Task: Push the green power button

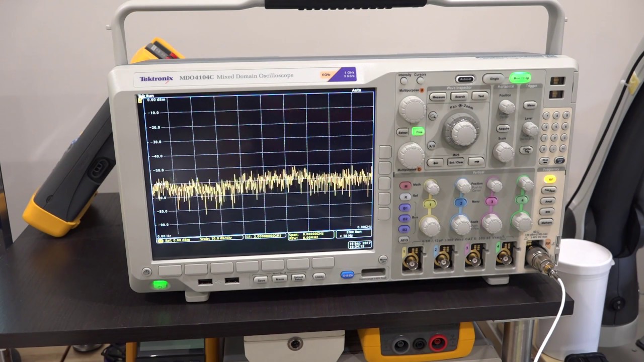Action: pyautogui.click(x=160, y=285)
